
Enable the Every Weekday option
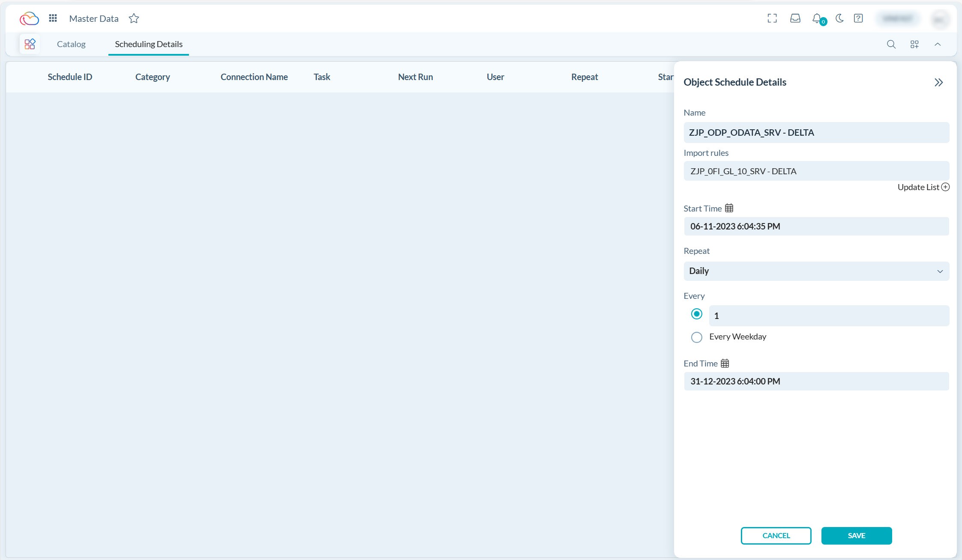pos(696,337)
